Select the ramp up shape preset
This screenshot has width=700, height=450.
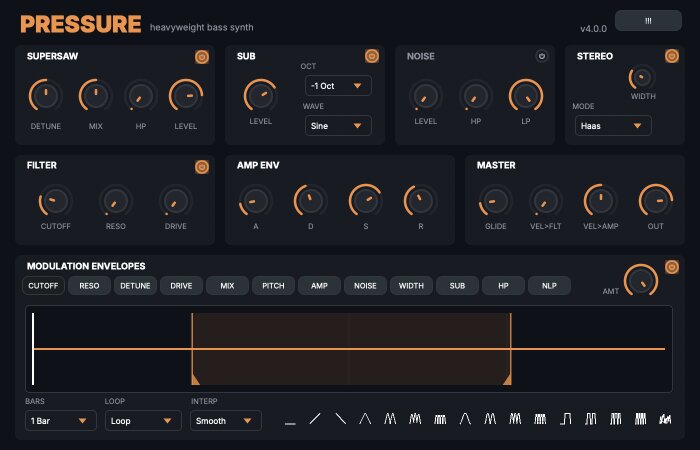[x=315, y=419]
